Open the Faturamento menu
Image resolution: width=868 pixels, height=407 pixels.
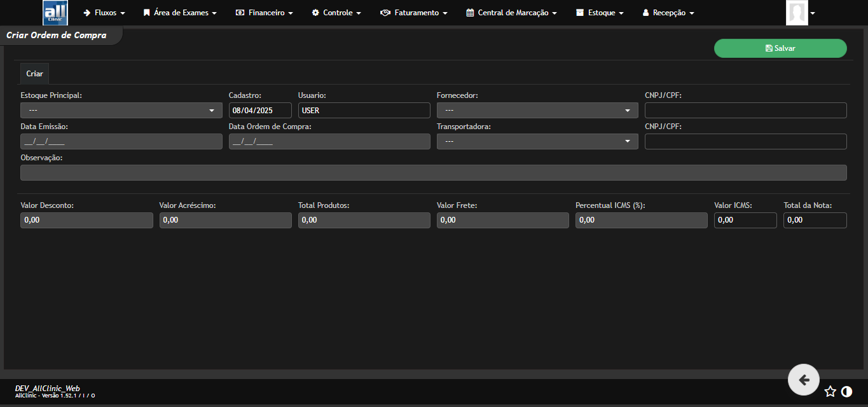pos(413,11)
